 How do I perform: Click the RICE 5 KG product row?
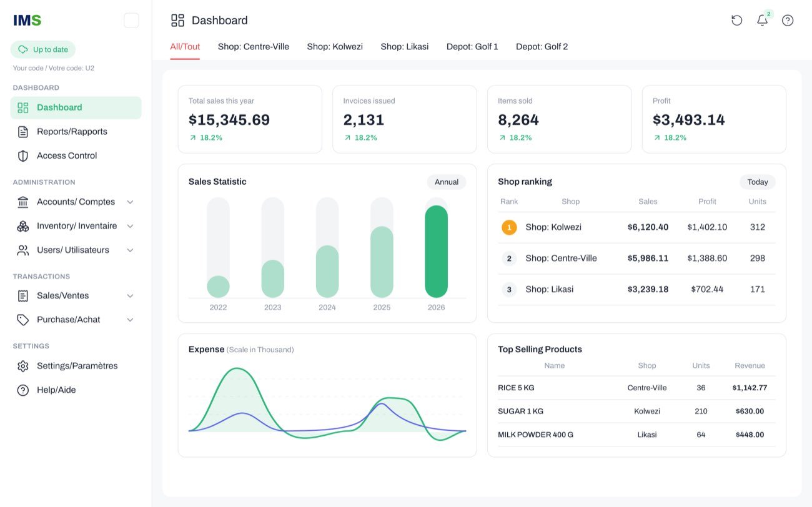[x=636, y=388]
